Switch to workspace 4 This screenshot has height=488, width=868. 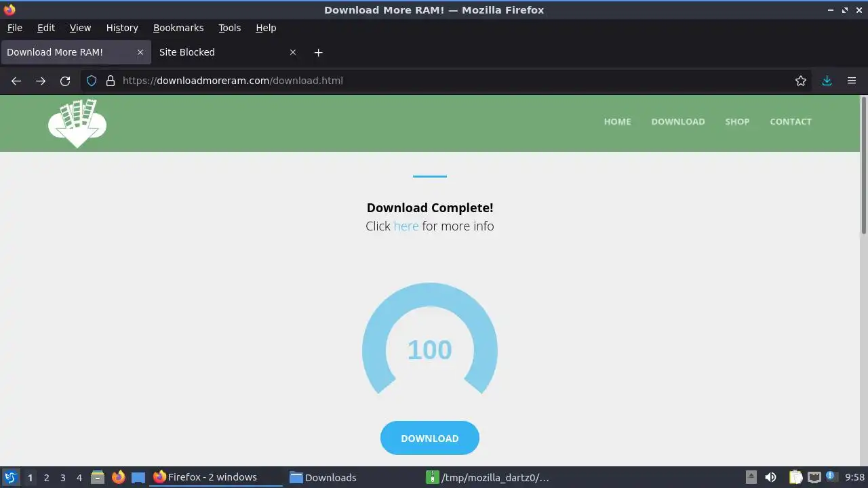pos(79,478)
